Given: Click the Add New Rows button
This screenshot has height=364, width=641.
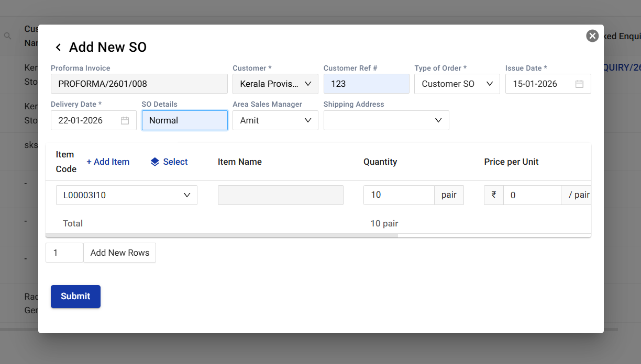Looking at the screenshot, I should [119, 253].
